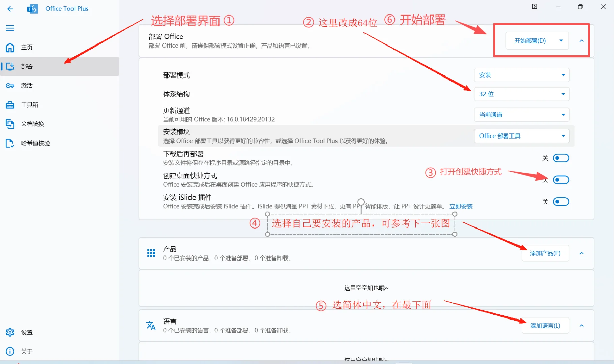Click the back arrow at top left
This screenshot has height=364, width=614.
click(x=10, y=9)
